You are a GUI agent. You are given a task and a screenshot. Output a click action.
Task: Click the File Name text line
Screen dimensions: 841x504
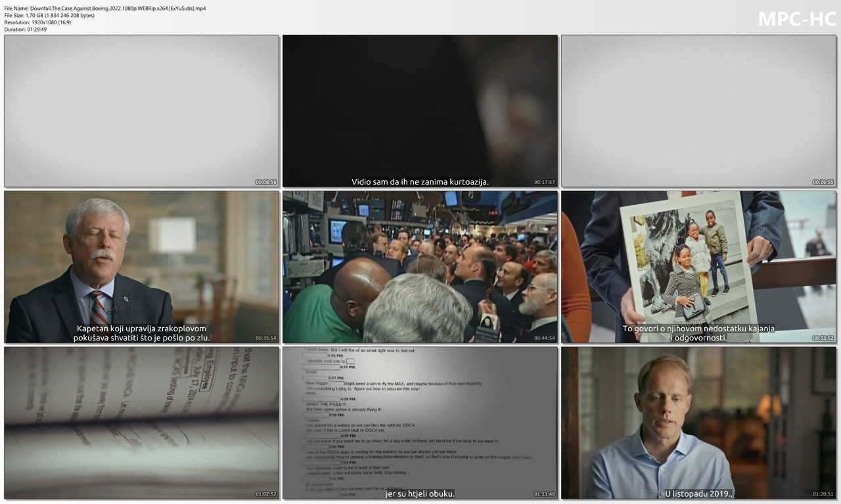[x=105, y=9]
